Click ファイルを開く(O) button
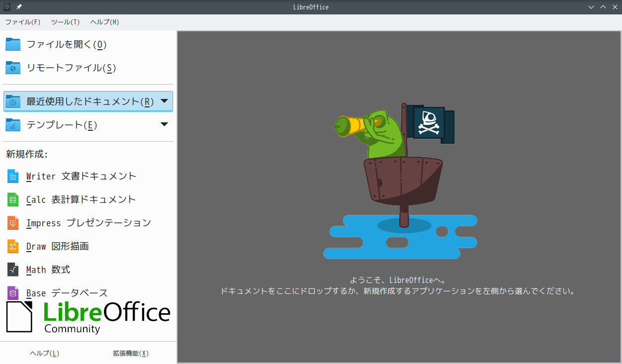This screenshot has height=364, width=622. click(x=89, y=44)
